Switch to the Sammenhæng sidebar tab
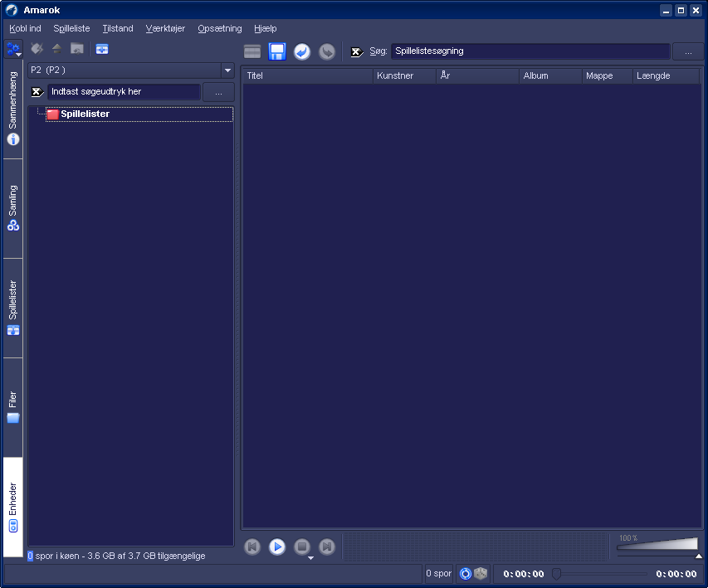The height and width of the screenshot is (588, 708). 13,109
